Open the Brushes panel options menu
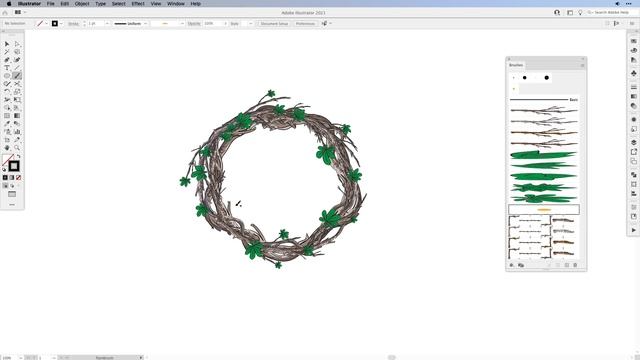640x360 pixels. tap(582, 65)
